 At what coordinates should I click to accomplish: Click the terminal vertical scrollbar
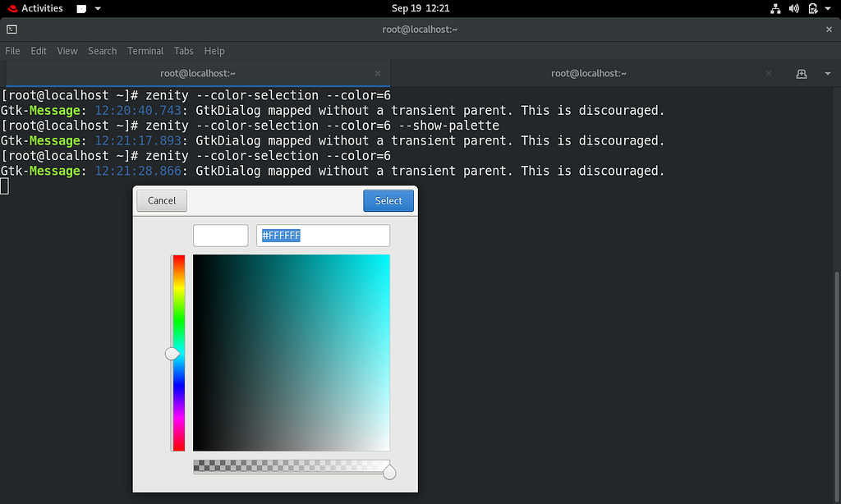point(837,388)
